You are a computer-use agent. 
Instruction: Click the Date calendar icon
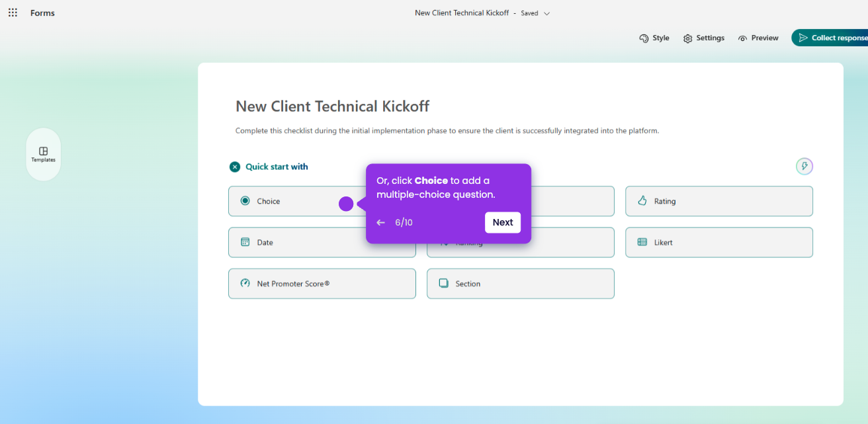[245, 242]
